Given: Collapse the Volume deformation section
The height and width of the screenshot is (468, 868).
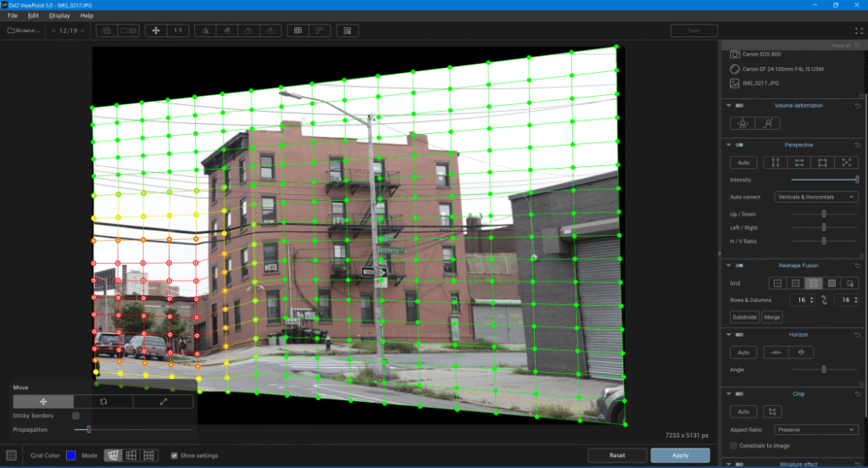Looking at the screenshot, I should (x=728, y=105).
